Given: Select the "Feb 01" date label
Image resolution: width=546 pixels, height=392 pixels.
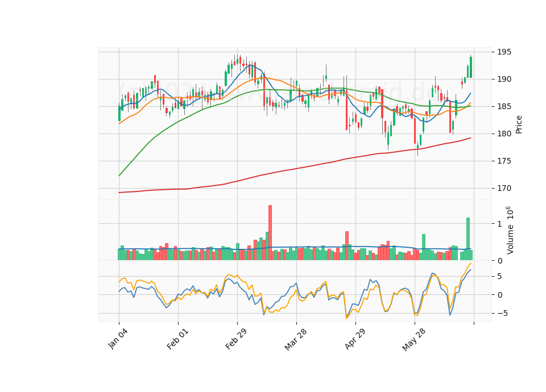Looking at the screenshot, I should click(x=177, y=339).
